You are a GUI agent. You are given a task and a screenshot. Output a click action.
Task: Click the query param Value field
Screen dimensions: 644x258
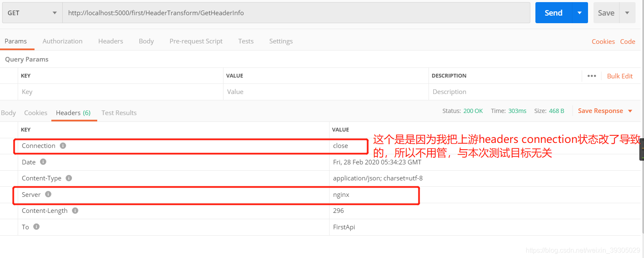click(x=326, y=92)
